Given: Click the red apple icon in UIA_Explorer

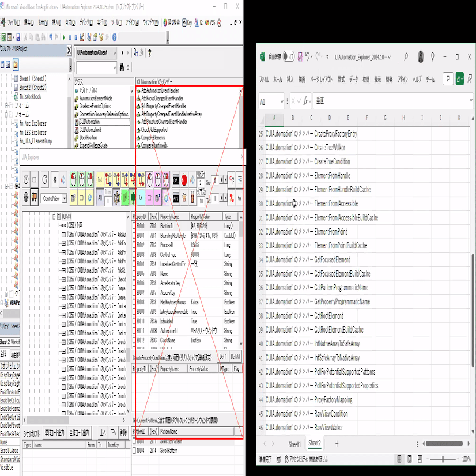Looking at the screenshot, I should (184, 180).
